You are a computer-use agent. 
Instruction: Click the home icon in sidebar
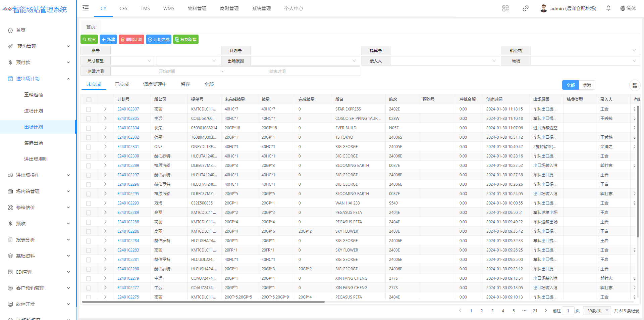click(x=10, y=30)
